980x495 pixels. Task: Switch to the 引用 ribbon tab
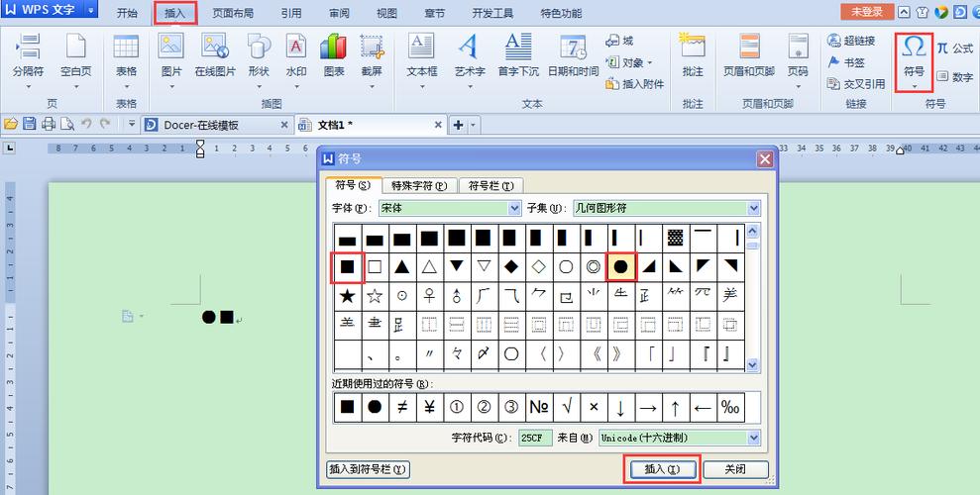tap(291, 13)
